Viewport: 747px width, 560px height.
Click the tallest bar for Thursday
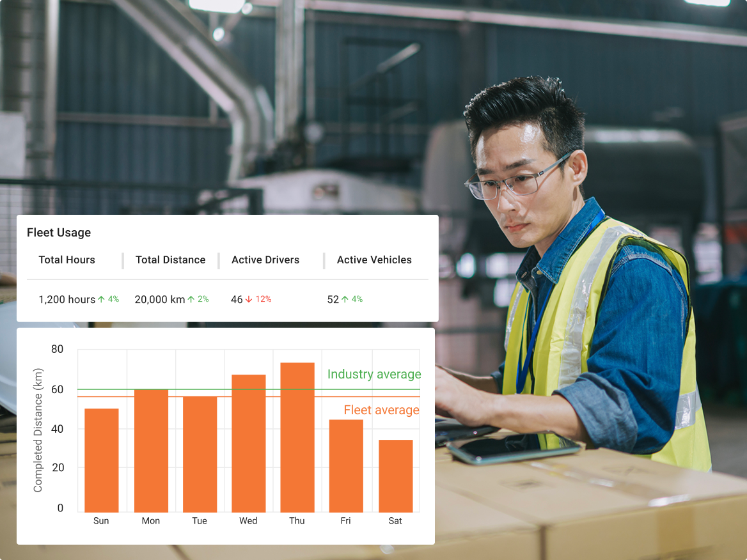[297, 437]
